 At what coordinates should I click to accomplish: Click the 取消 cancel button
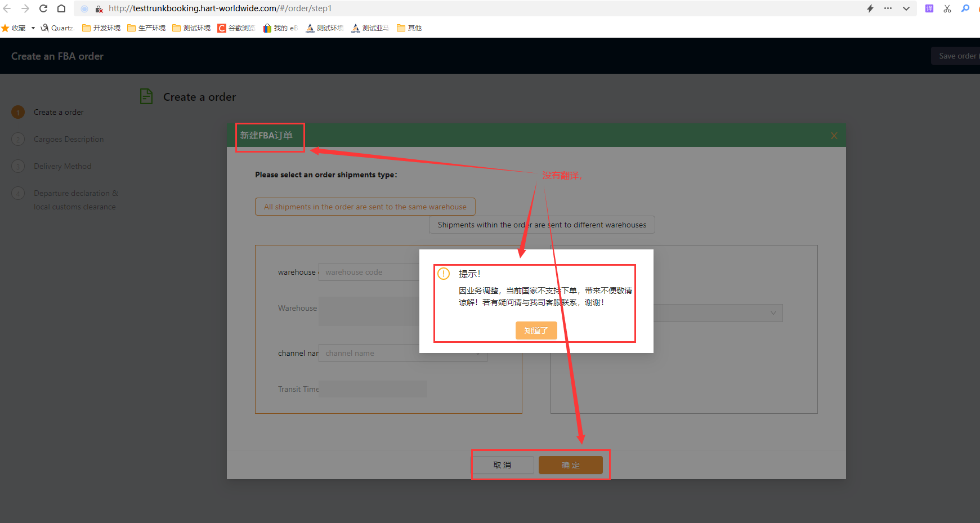(502, 465)
